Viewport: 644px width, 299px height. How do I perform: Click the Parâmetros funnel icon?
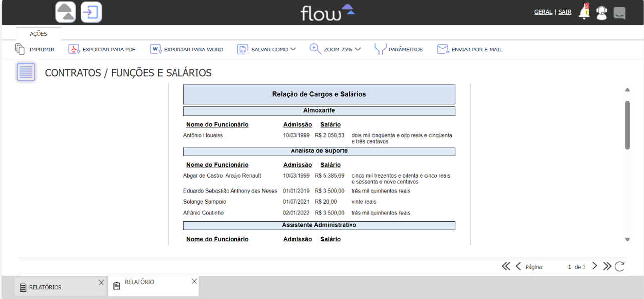coord(380,49)
